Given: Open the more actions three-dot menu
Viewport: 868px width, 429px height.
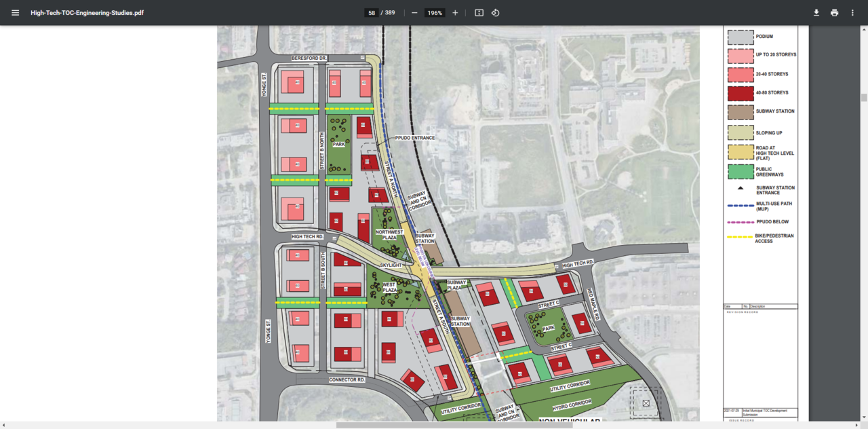Looking at the screenshot, I should pyautogui.click(x=852, y=13).
